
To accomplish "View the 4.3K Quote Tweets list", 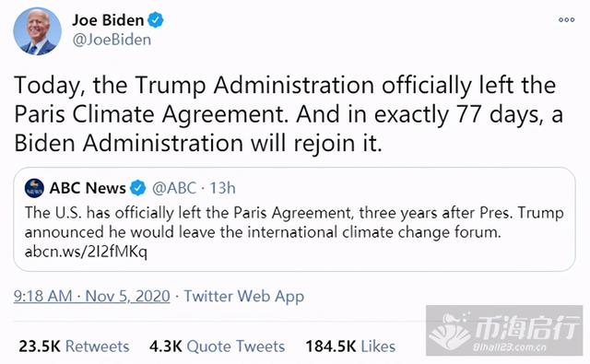I will click(218, 346).
